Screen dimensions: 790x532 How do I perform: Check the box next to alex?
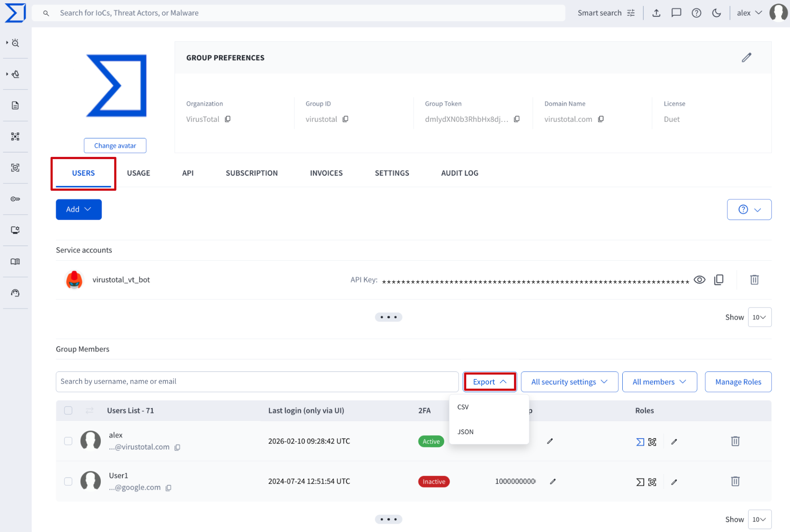click(x=68, y=441)
